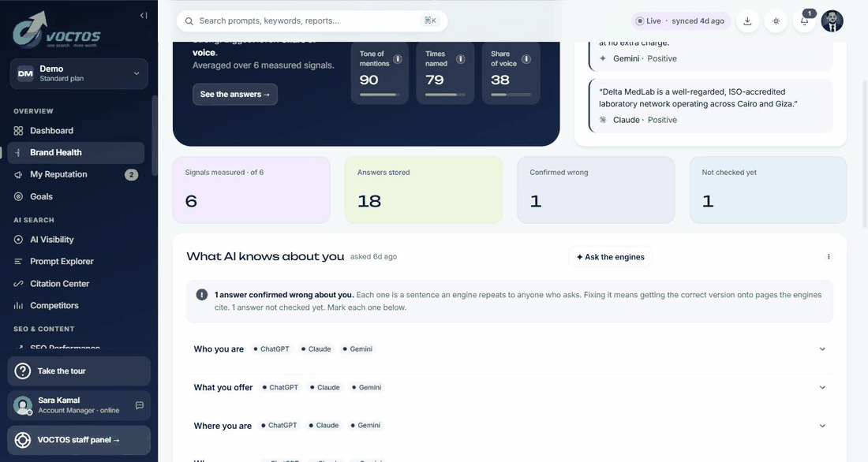Click the Claude icon in the quote card
The height and width of the screenshot is (462, 868).
603,120
